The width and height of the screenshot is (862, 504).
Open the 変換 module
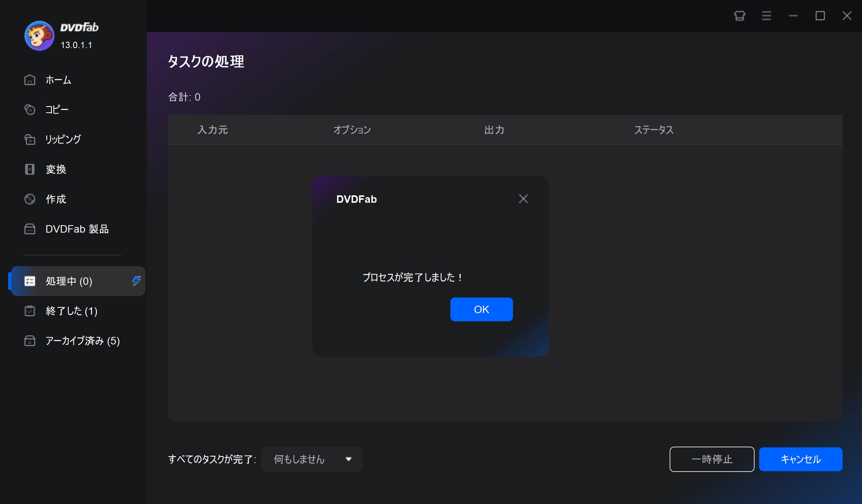tap(56, 169)
